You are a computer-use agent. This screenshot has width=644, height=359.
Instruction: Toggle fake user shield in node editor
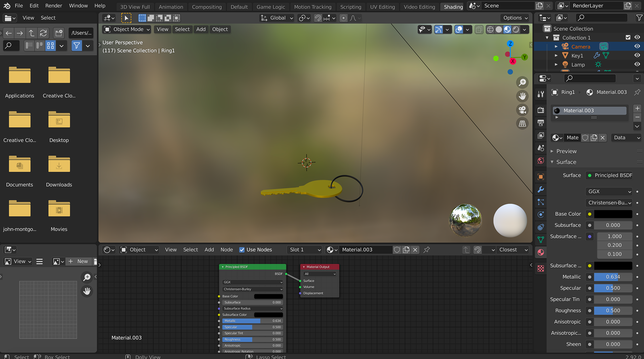pos(397,250)
